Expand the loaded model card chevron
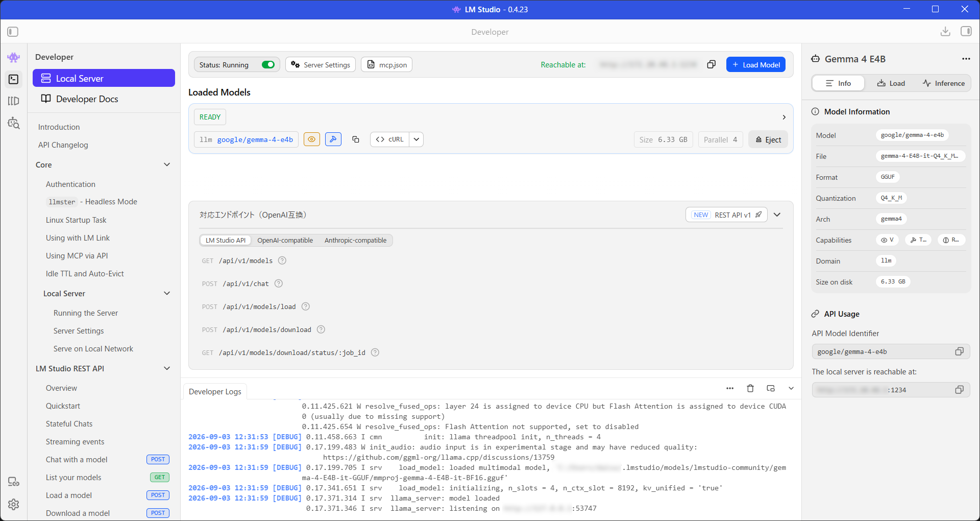Image resolution: width=980 pixels, height=521 pixels. [x=784, y=117]
